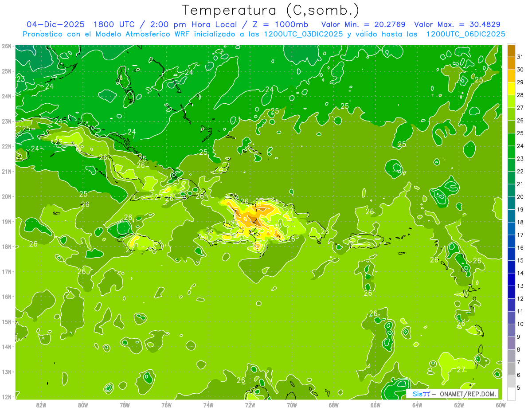This screenshot has width=532, height=411.
Task: Click 'Valor Max. = 30.4829' text
Action: 457,24
